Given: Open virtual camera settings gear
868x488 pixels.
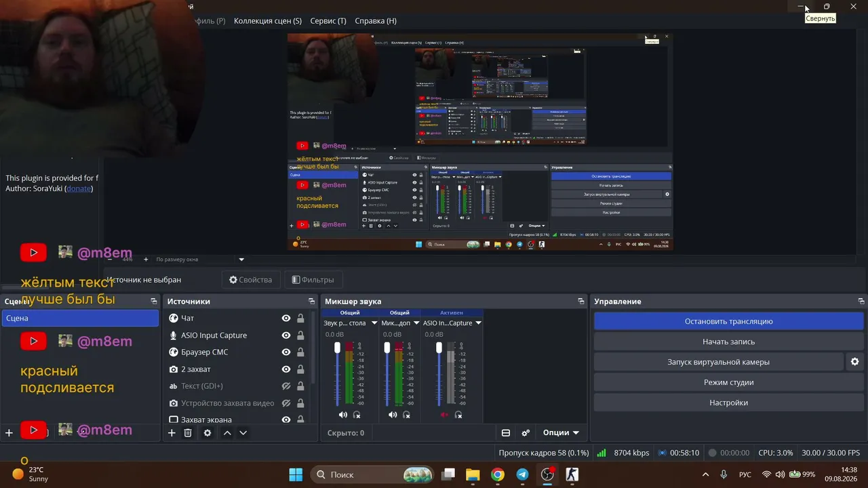Looking at the screenshot, I should (x=854, y=362).
